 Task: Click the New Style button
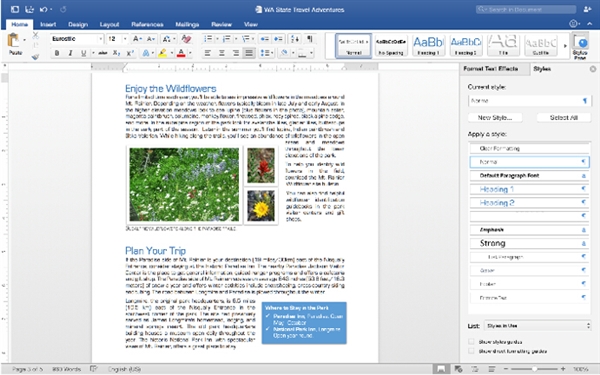tap(495, 117)
